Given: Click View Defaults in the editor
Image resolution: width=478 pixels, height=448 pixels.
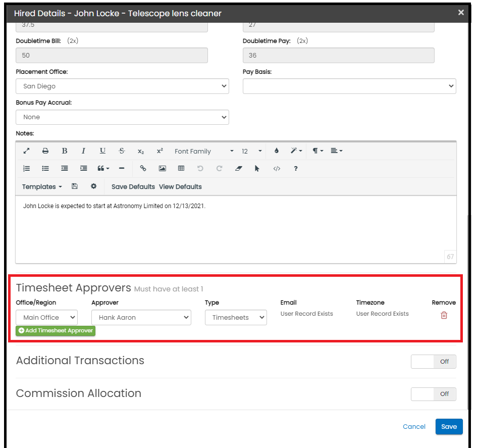Looking at the screenshot, I should pos(180,187).
